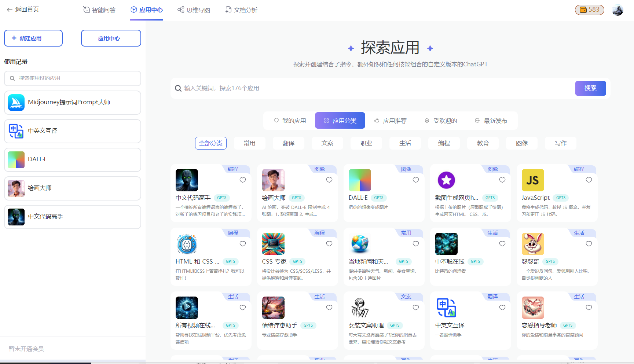Click the purple 搜索 button
Screen dimensions: 634x364
(590, 88)
